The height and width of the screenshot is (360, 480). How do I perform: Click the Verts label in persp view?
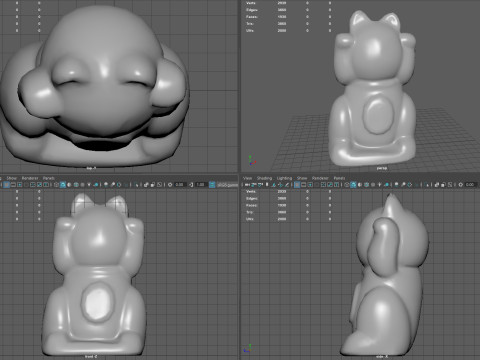251,3
